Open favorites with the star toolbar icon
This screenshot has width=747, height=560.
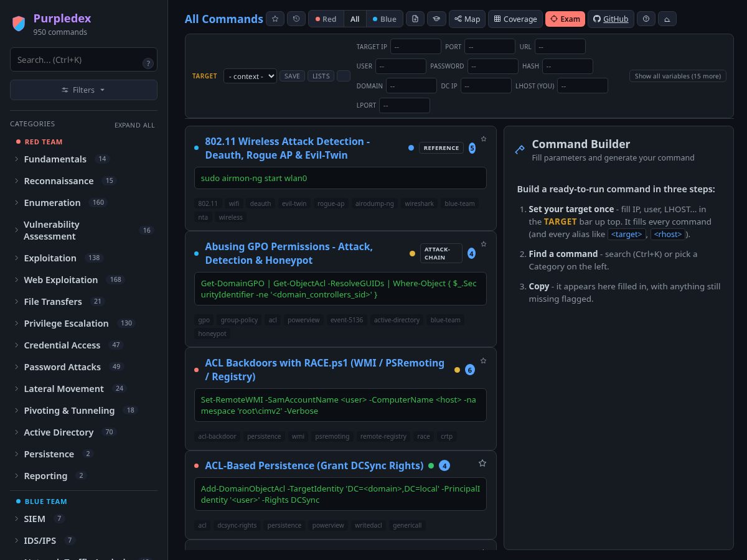click(275, 19)
